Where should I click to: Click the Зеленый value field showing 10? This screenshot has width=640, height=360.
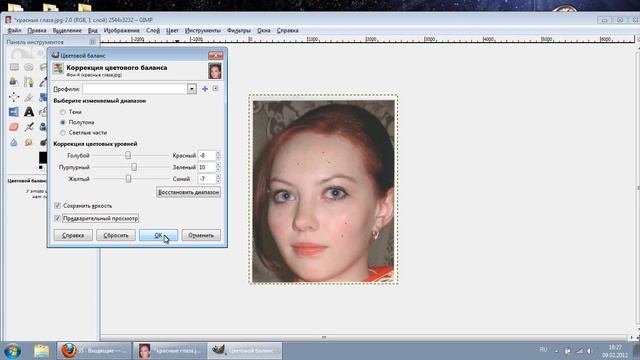[x=207, y=167]
